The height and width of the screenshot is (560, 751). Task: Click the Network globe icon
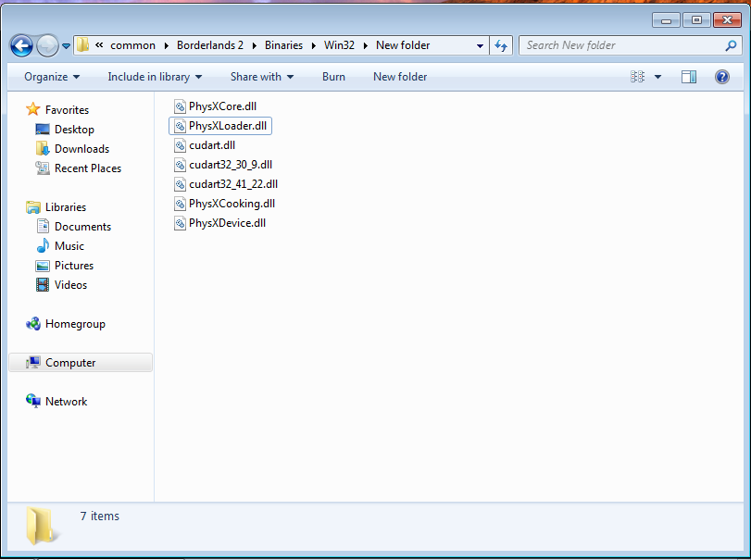(33, 401)
